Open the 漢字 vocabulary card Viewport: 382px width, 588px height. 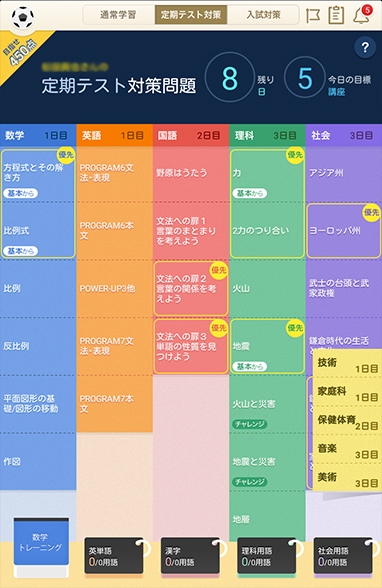point(191,556)
